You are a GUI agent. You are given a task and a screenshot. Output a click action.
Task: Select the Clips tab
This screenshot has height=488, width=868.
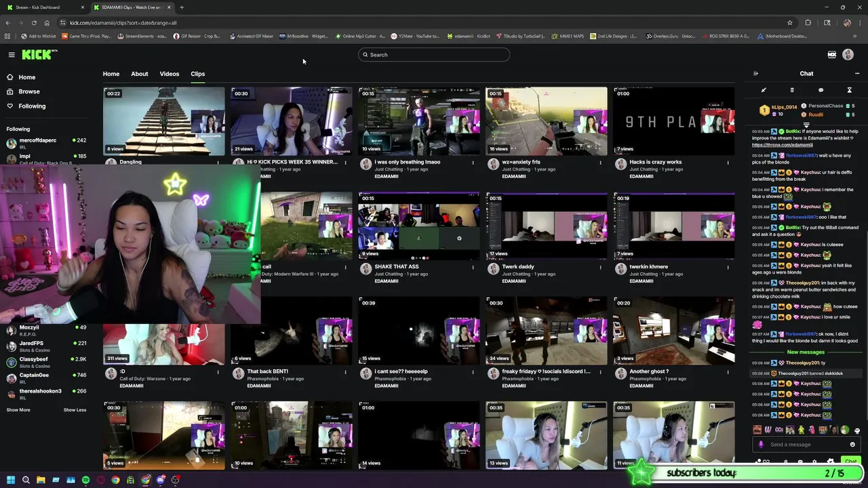point(198,74)
